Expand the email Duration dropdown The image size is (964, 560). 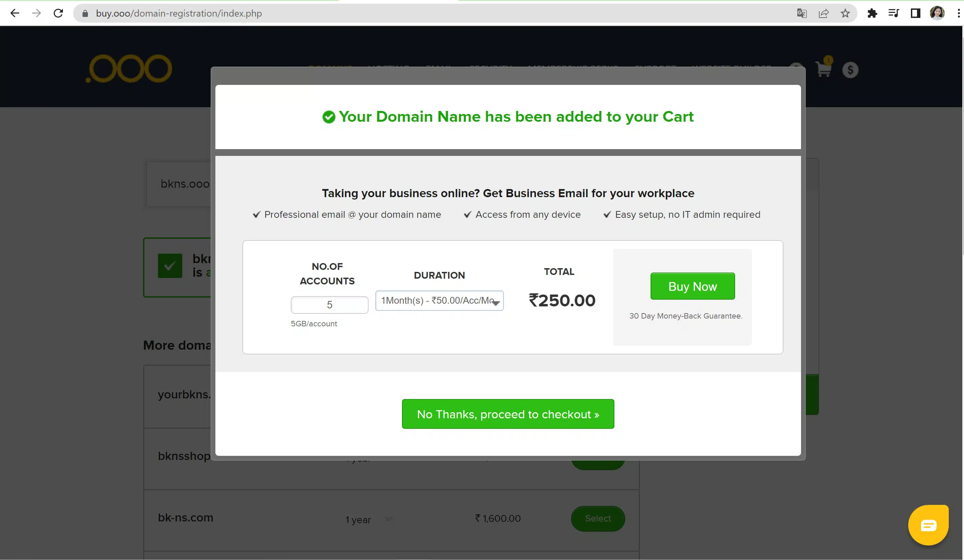point(439,301)
